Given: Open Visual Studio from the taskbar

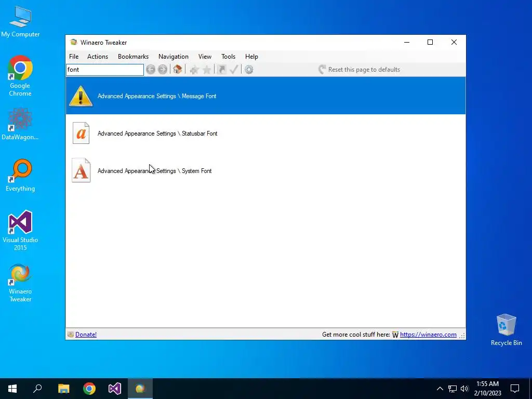Looking at the screenshot, I should coord(115,389).
